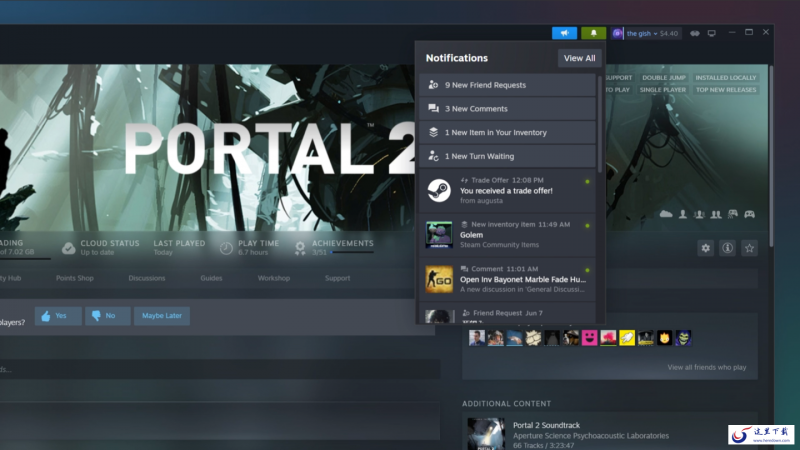Click the Installed Locally tag

coord(726,78)
